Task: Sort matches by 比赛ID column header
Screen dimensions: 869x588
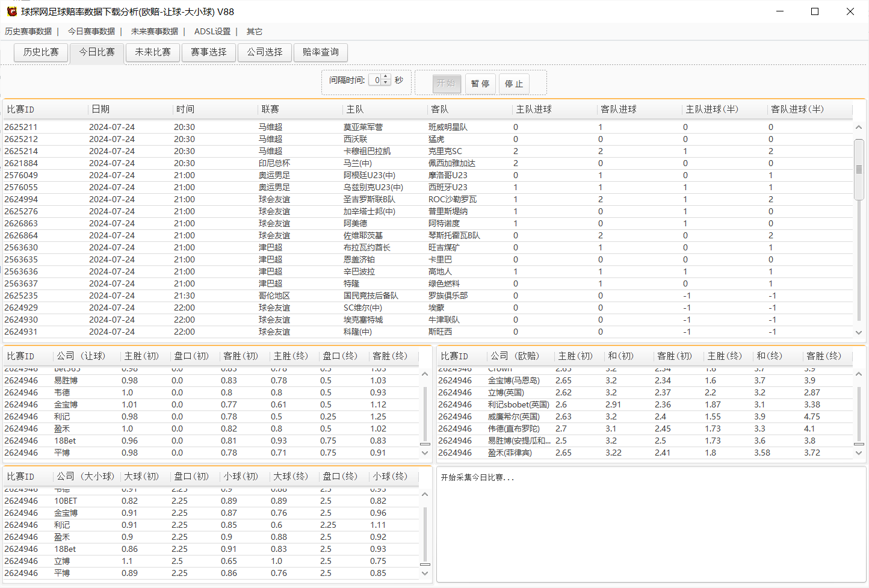Action: 46,110
